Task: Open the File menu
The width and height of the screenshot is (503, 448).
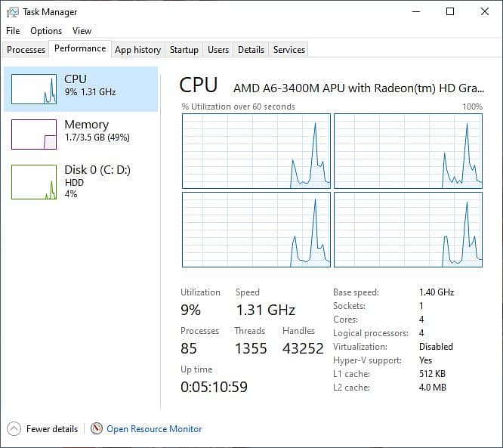Action: (x=13, y=31)
